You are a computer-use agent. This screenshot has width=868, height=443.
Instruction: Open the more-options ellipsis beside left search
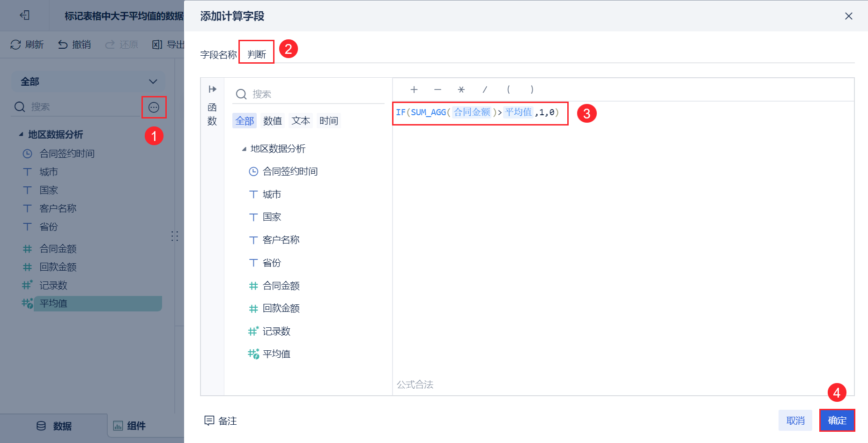(154, 107)
